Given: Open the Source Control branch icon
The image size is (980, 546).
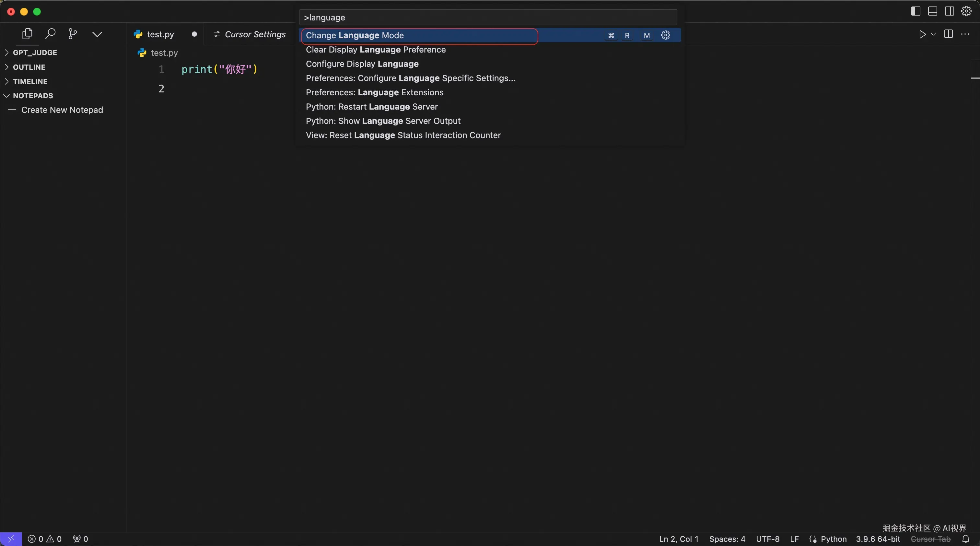Looking at the screenshot, I should (x=73, y=34).
